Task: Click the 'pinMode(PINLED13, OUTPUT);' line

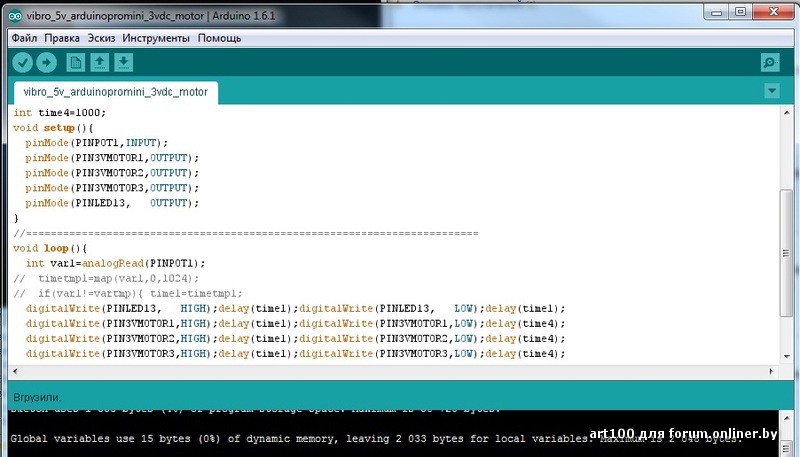Action: (x=112, y=203)
